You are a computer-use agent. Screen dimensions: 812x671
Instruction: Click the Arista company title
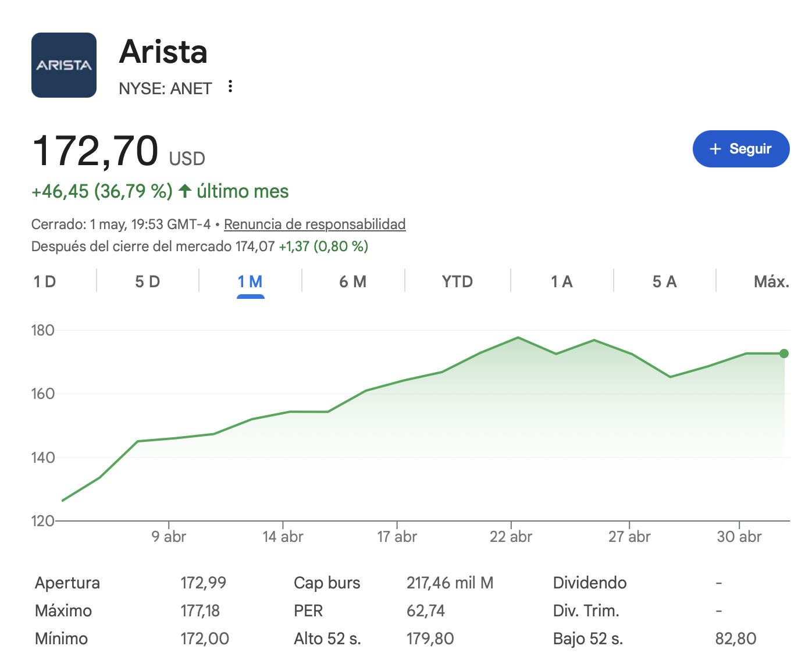pyautogui.click(x=163, y=52)
